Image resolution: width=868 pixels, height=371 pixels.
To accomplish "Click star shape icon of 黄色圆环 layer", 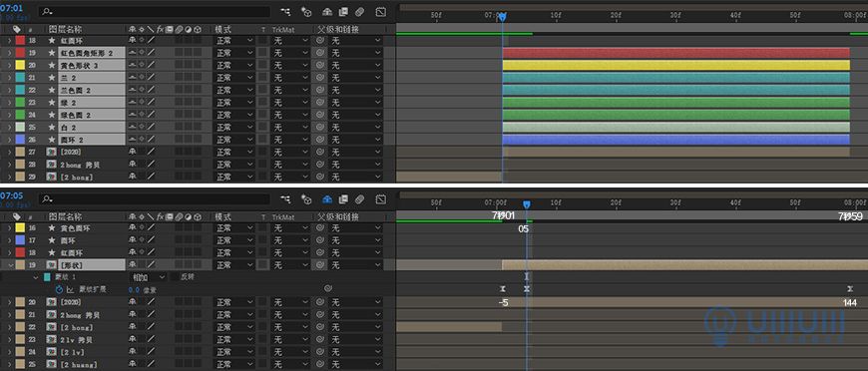I will pos(52,228).
